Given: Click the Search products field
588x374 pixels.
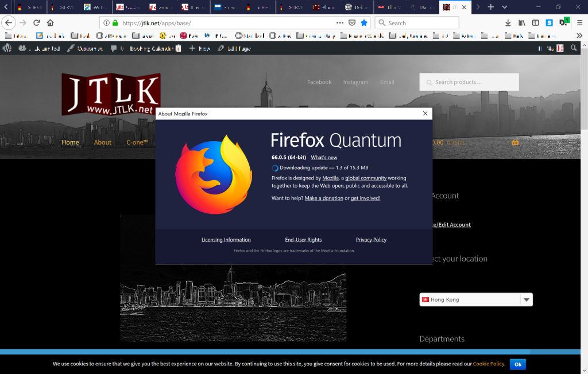Looking at the screenshot, I should point(469,82).
